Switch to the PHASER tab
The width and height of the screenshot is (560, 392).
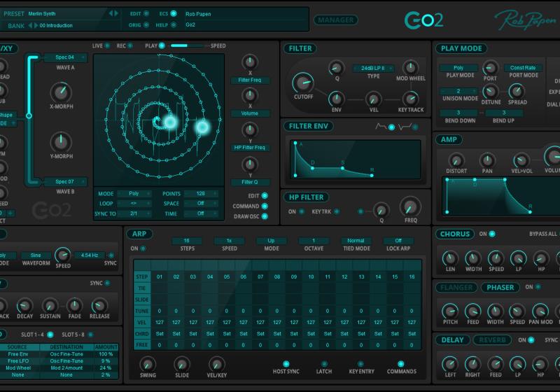[x=500, y=288]
